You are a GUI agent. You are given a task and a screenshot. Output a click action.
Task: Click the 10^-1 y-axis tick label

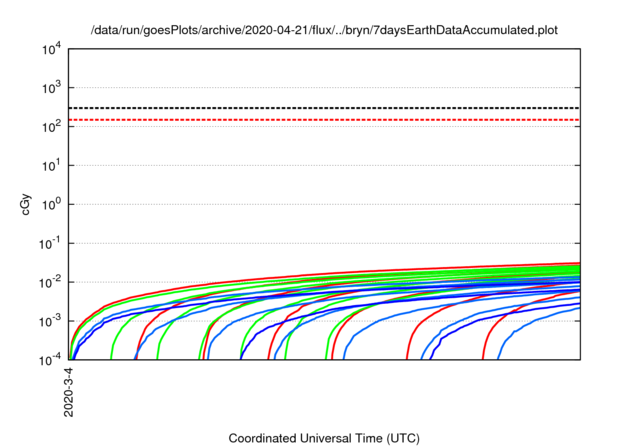coord(50,243)
